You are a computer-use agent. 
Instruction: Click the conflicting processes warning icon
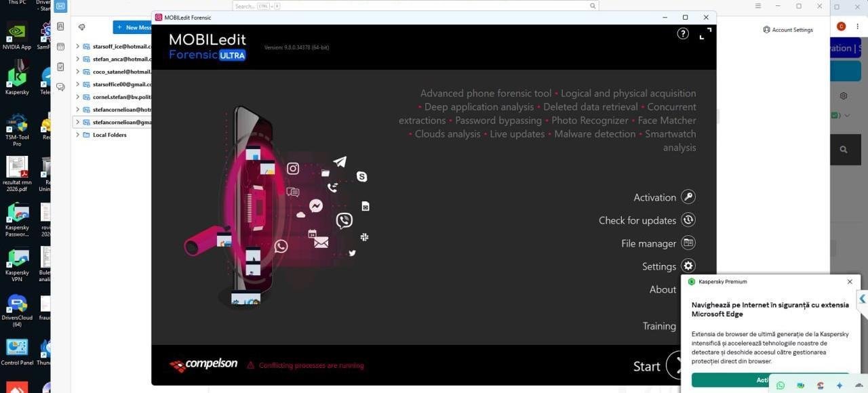click(x=250, y=365)
